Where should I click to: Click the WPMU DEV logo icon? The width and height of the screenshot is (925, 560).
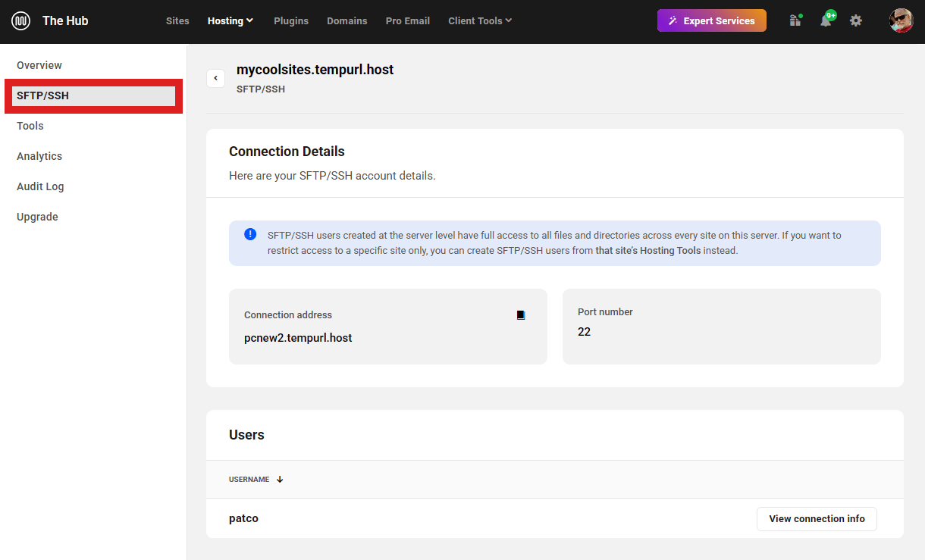(x=20, y=21)
